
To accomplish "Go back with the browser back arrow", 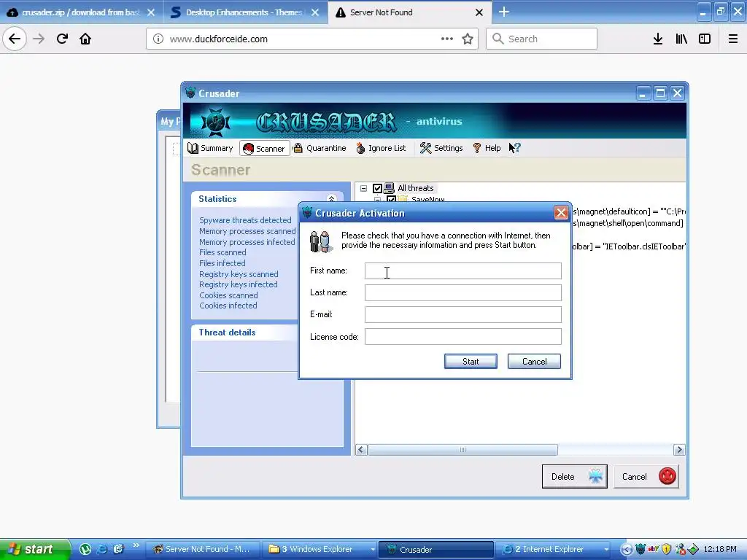I will (15, 39).
